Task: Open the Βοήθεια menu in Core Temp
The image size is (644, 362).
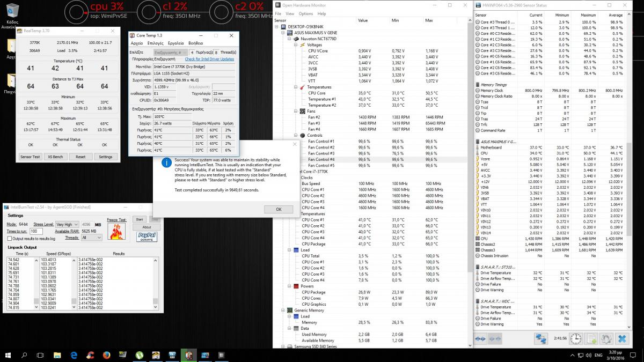Action: click(196, 43)
